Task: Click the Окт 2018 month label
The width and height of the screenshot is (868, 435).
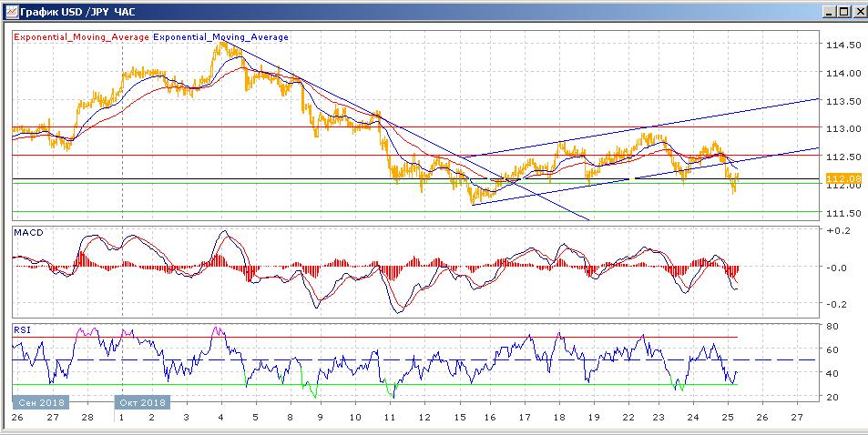Action: (141, 400)
